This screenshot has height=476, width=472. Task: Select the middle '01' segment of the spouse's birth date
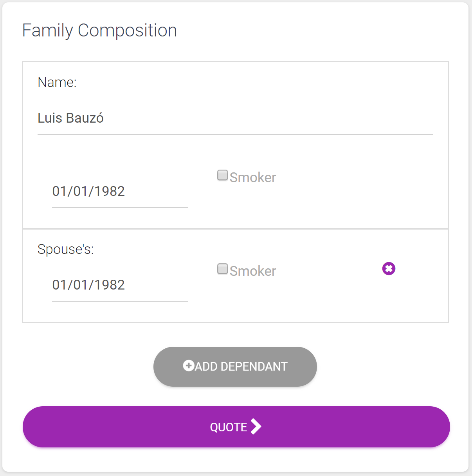[x=81, y=285]
